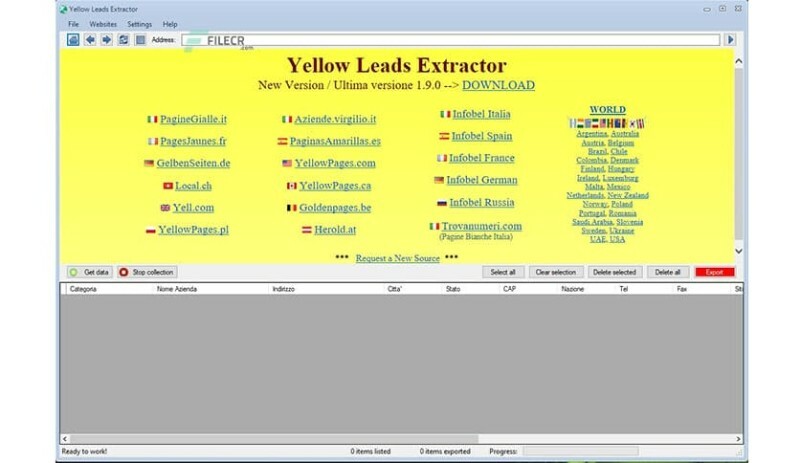Open the Settings menu

coord(140,23)
